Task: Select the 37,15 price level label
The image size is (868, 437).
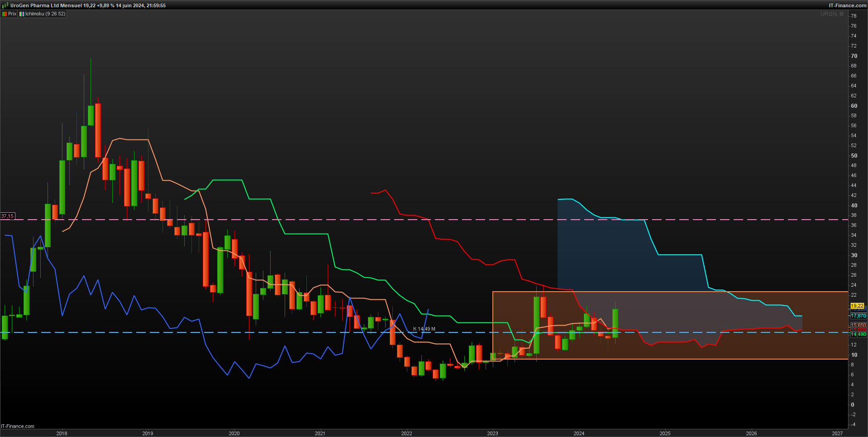Action: (7, 216)
